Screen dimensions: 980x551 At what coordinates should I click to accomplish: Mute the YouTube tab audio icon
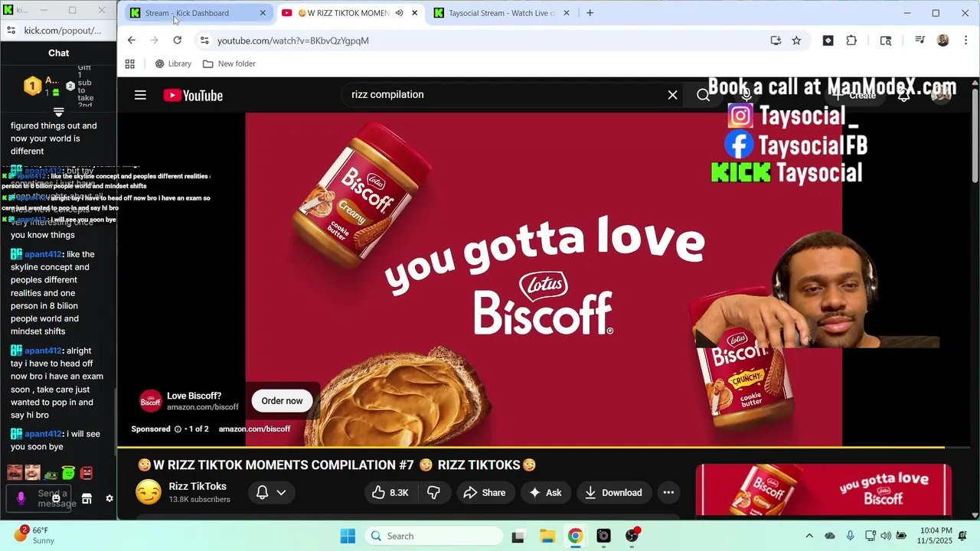coord(399,13)
